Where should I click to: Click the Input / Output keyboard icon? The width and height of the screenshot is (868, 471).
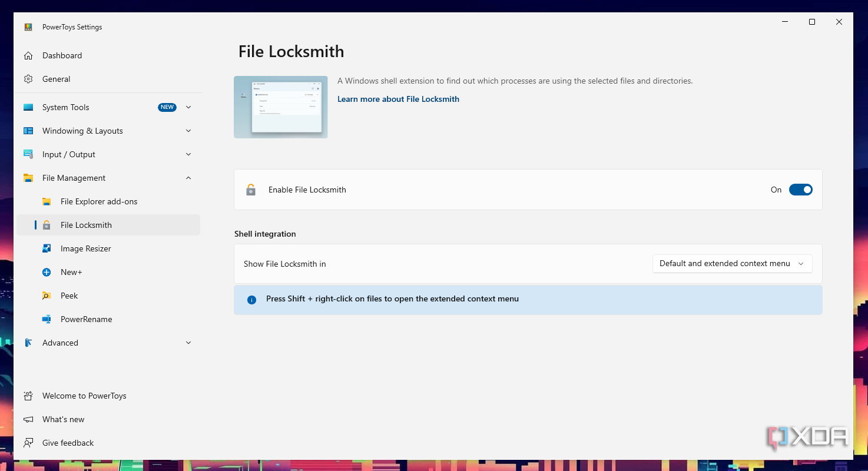tap(28, 154)
